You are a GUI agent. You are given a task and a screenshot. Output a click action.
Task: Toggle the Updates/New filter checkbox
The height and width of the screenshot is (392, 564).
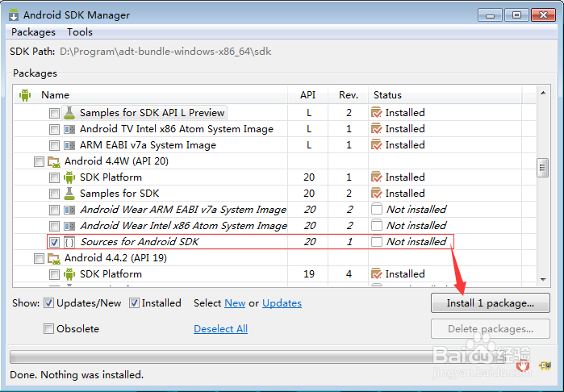click(x=49, y=303)
